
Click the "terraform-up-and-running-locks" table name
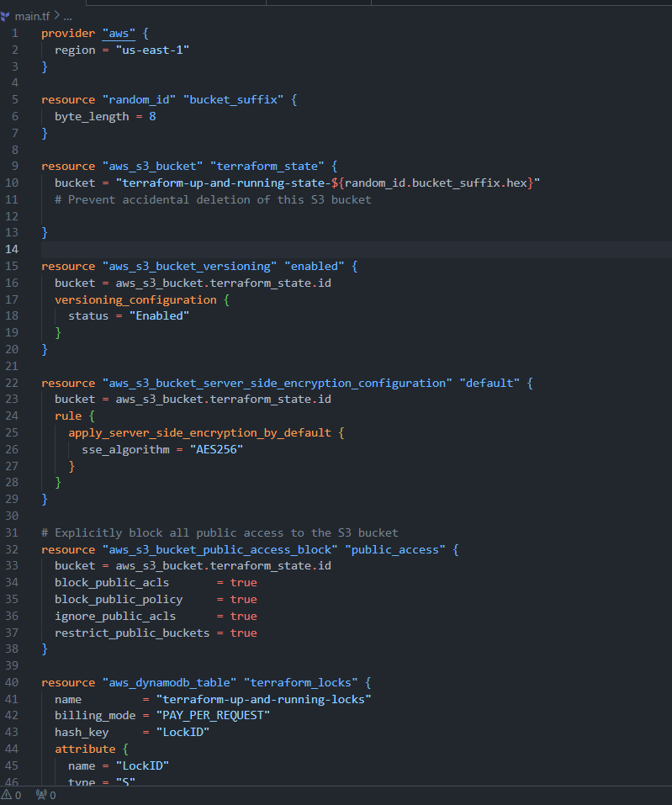[x=263, y=700]
